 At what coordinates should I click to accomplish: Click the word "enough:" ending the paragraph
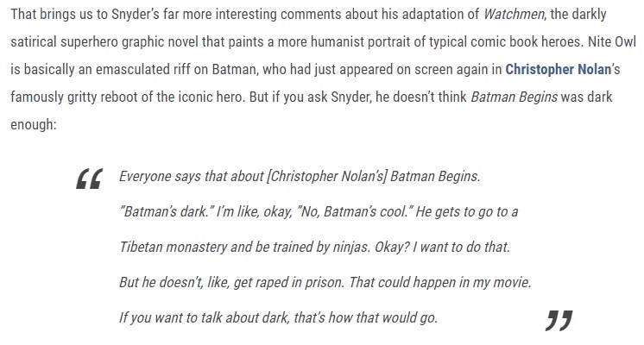pos(34,125)
